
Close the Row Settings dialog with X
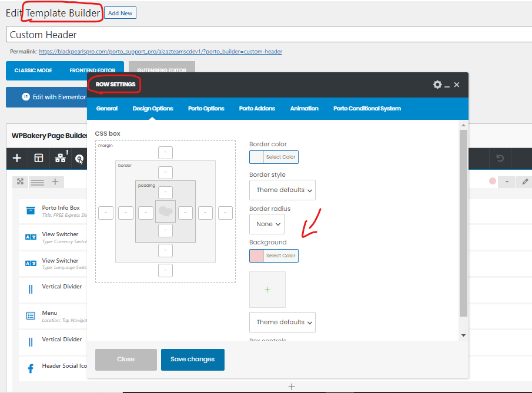[x=457, y=85]
